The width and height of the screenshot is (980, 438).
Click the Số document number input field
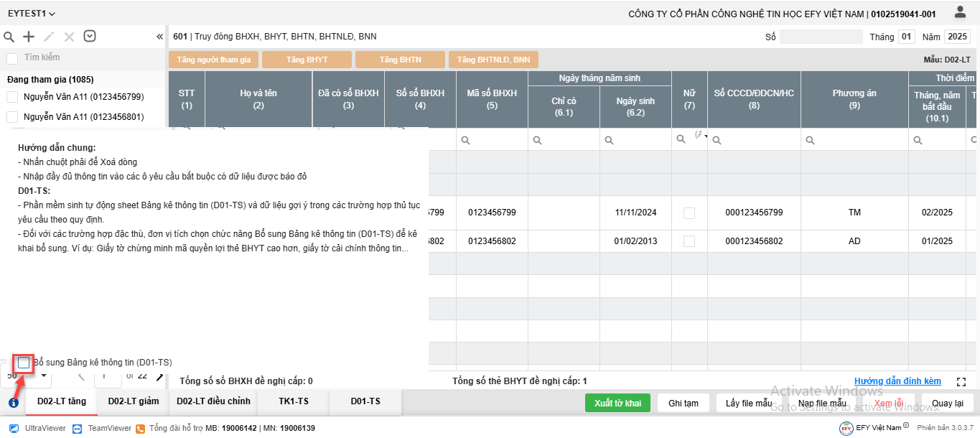click(821, 37)
